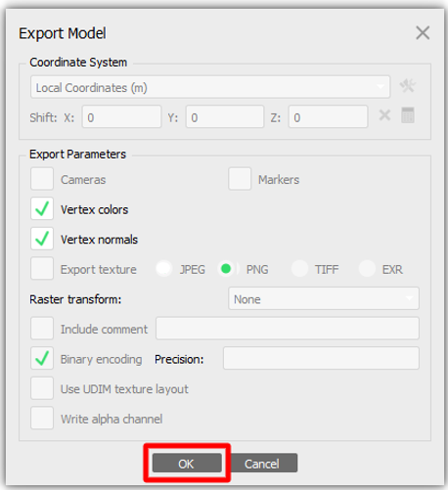Choose the TIFF radio button
Screen dimensions: 448x490
pyautogui.click(x=299, y=269)
